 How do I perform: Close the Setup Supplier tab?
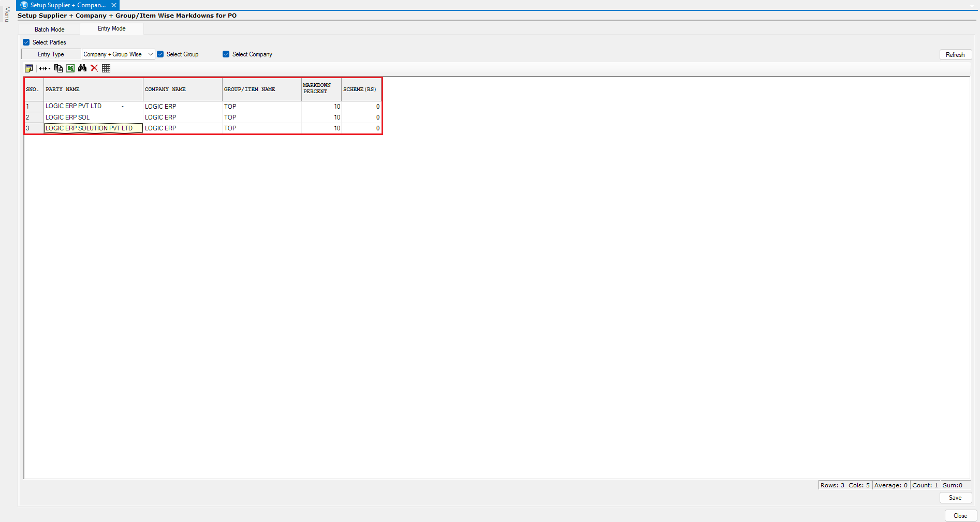pos(114,5)
